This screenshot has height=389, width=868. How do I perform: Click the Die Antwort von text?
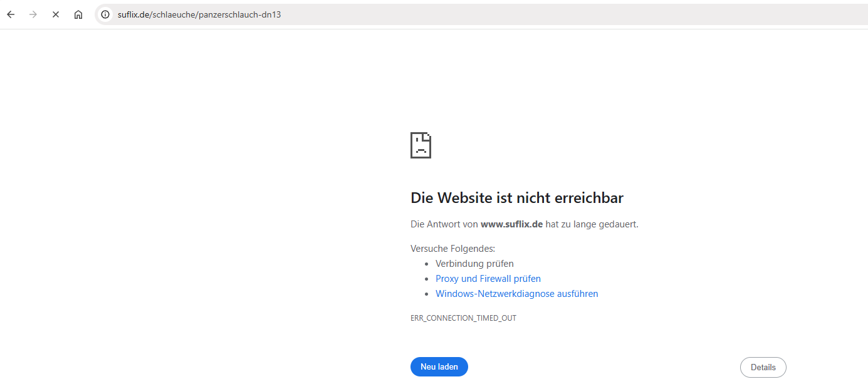(444, 224)
